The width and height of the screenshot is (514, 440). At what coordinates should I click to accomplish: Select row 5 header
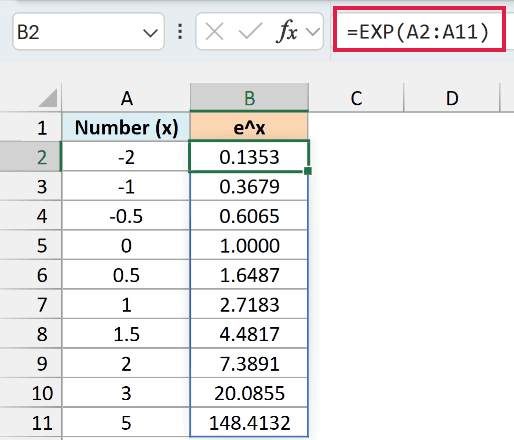[31, 245]
